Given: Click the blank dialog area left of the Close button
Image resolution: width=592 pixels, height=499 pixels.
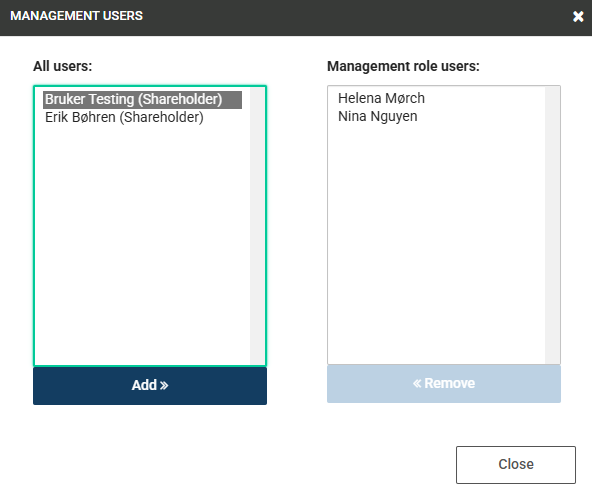Looking at the screenshot, I should 245,465.
